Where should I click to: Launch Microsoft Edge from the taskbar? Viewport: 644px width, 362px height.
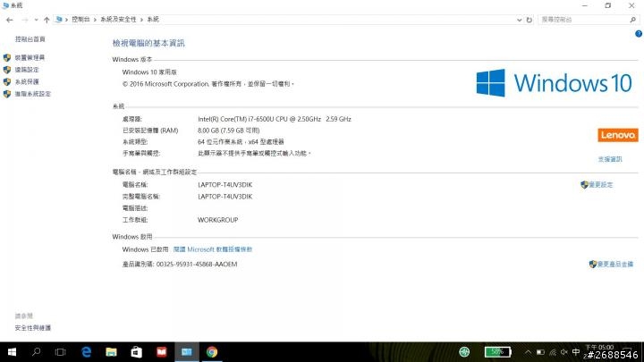[x=86, y=352]
